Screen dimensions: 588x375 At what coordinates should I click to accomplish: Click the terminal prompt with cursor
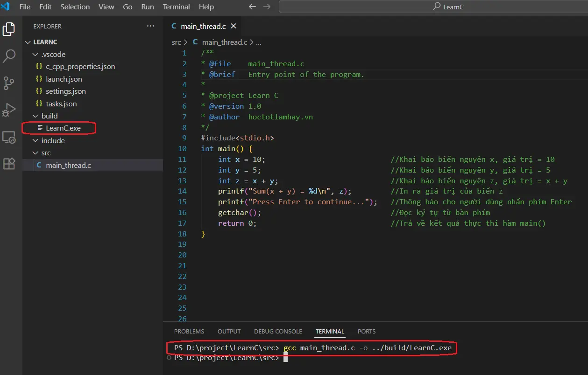coord(230,358)
